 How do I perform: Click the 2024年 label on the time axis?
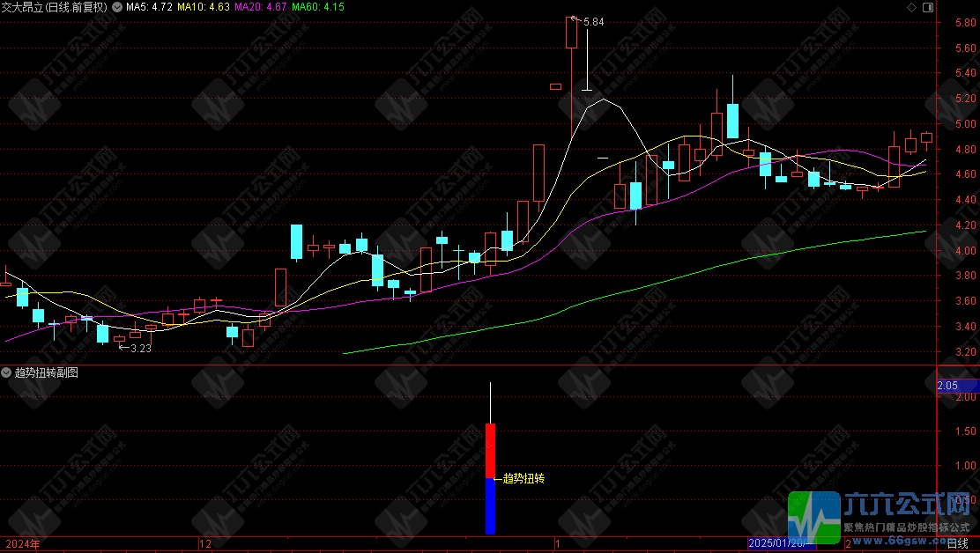pyautogui.click(x=22, y=544)
